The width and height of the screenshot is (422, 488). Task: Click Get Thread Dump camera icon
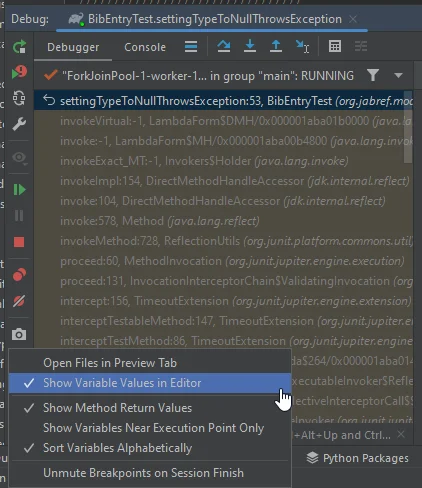coord(19,334)
